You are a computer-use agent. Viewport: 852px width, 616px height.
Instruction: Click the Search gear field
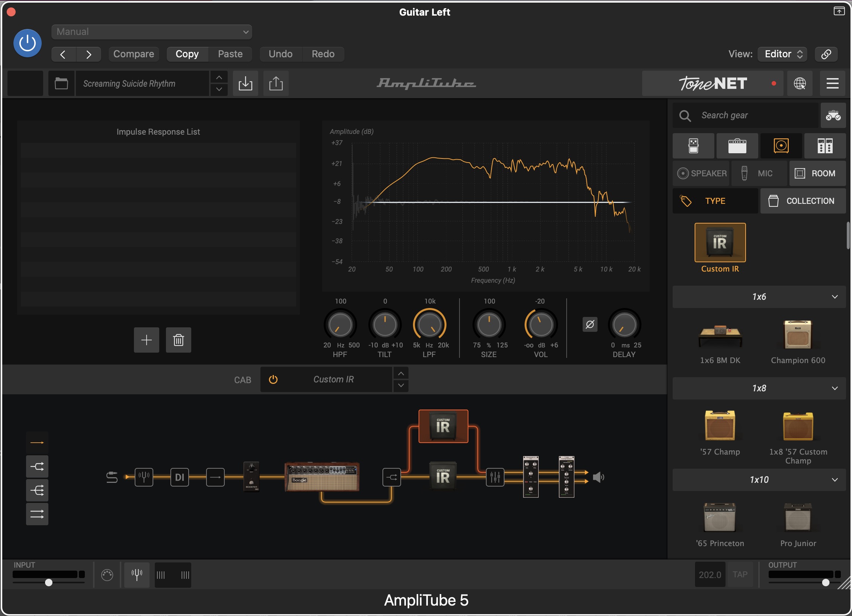[746, 115]
